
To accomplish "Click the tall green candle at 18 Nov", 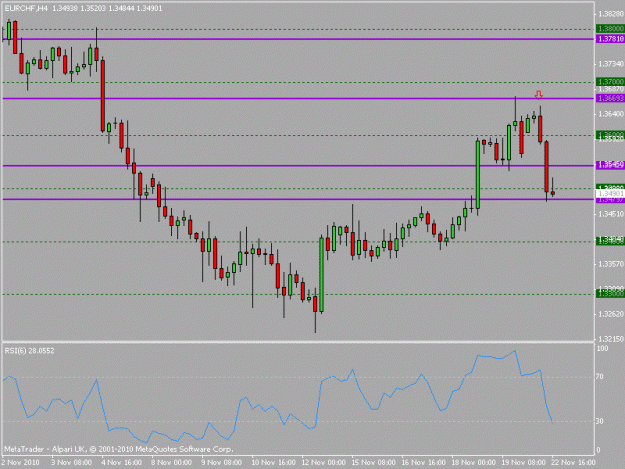I will point(478,175).
